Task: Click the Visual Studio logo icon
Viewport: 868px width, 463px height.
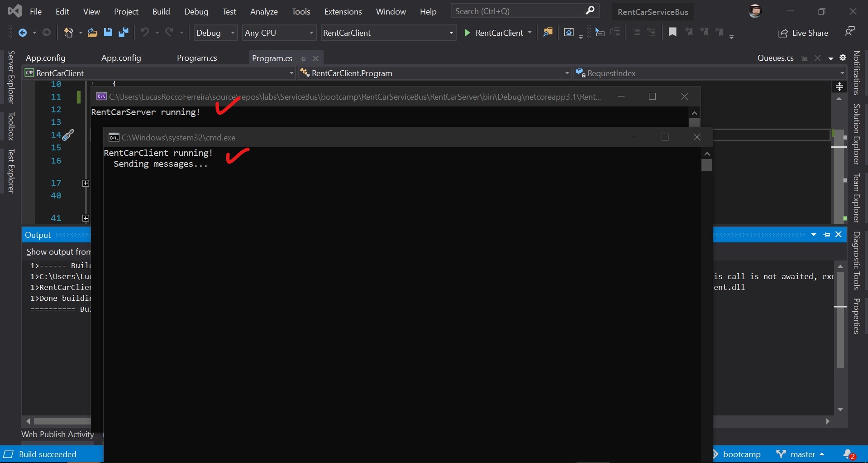Action: pyautogui.click(x=14, y=11)
